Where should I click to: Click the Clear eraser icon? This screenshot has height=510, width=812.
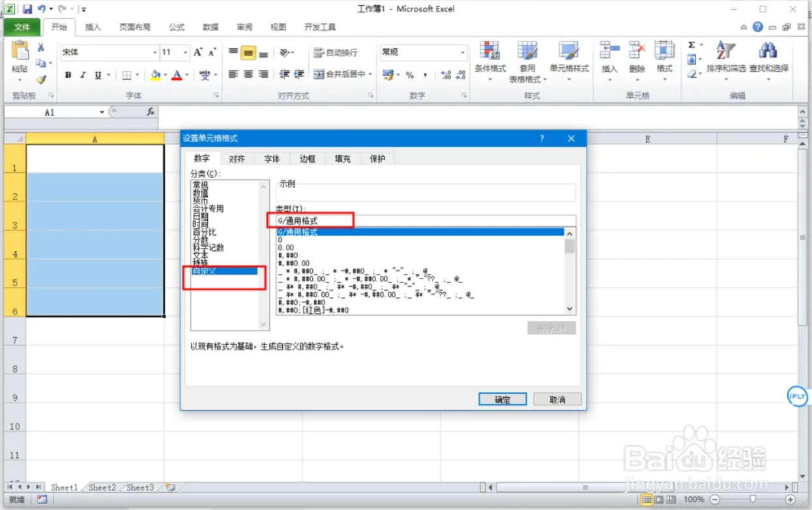[x=691, y=74]
